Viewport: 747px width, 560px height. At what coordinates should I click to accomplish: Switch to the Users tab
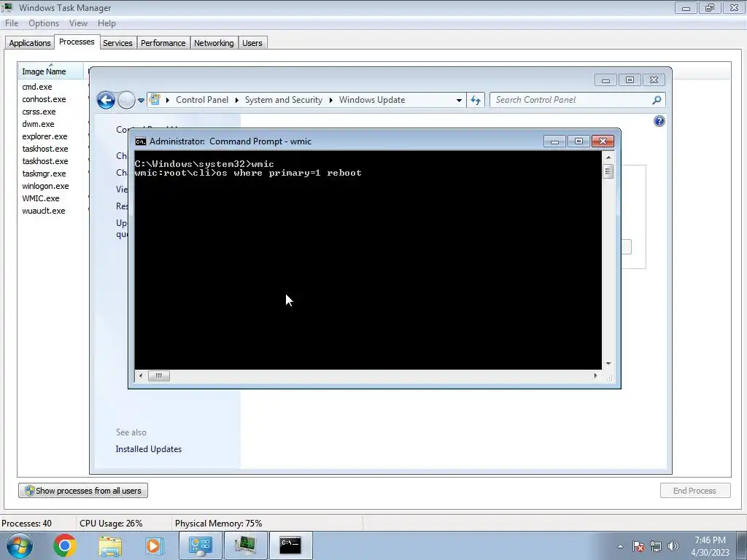tap(252, 43)
